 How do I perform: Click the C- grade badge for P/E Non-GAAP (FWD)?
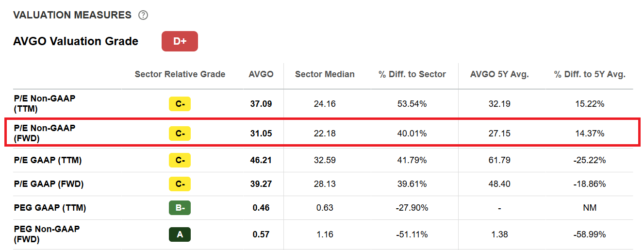pyautogui.click(x=180, y=133)
